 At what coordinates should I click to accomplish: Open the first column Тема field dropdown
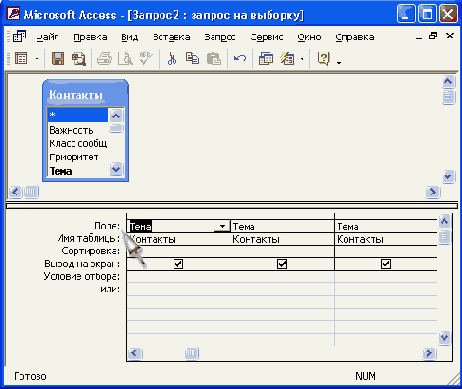pos(222,227)
